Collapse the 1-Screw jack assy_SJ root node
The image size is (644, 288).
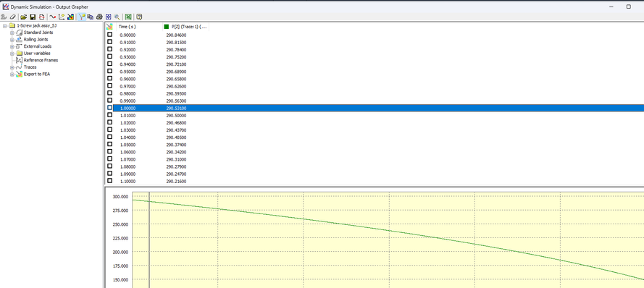4,25
